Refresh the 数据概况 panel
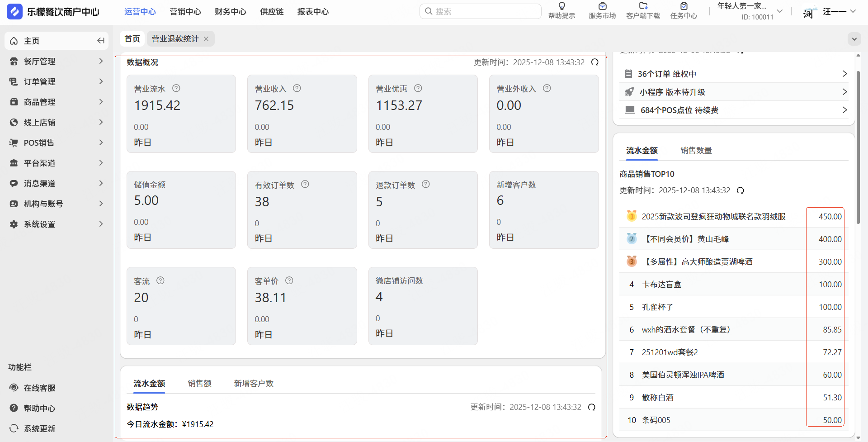Screen dimensions: 868x442 point(595,62)
